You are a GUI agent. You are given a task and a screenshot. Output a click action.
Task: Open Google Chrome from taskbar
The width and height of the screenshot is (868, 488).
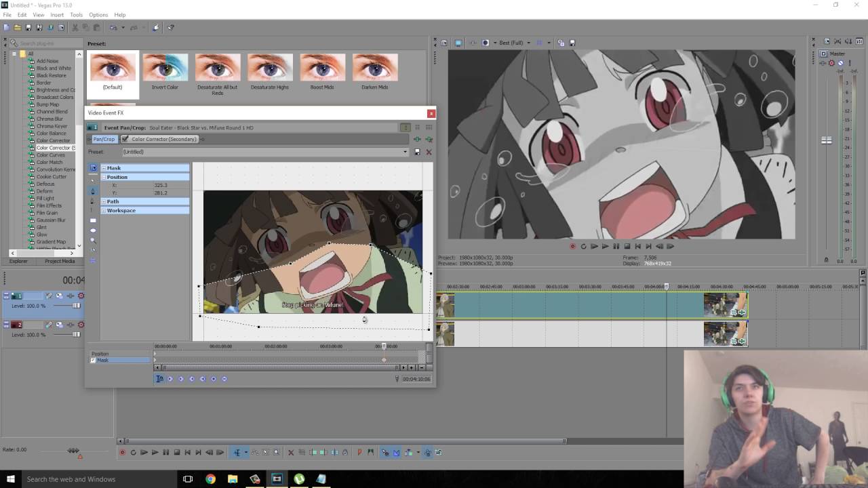(x=210, y=479)
